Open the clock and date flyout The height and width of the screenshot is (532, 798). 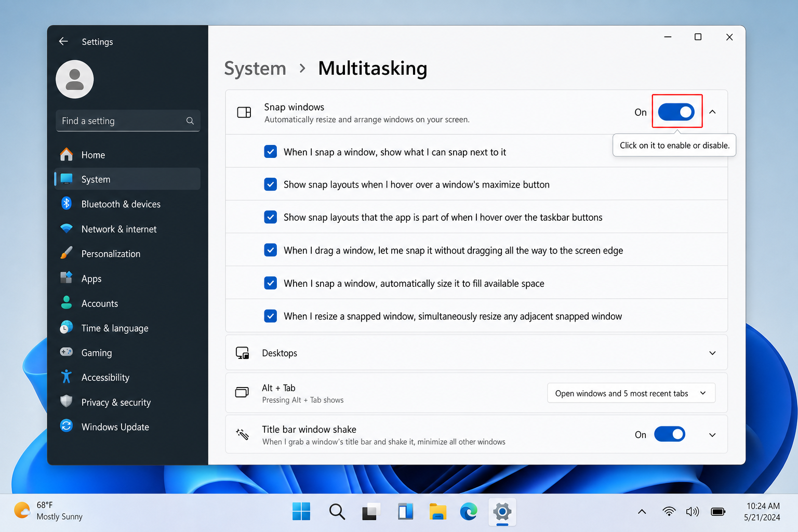(762, 512)
